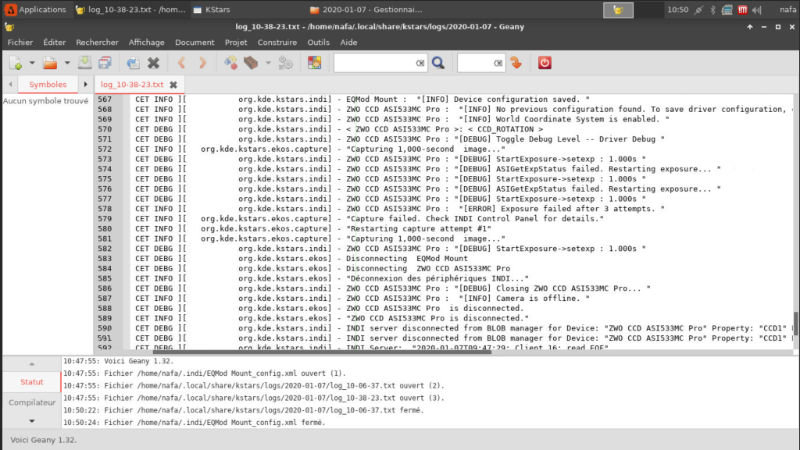This screenshot has width=800, height=450.
Task: Open the volume tray icon
Action: 757,10
